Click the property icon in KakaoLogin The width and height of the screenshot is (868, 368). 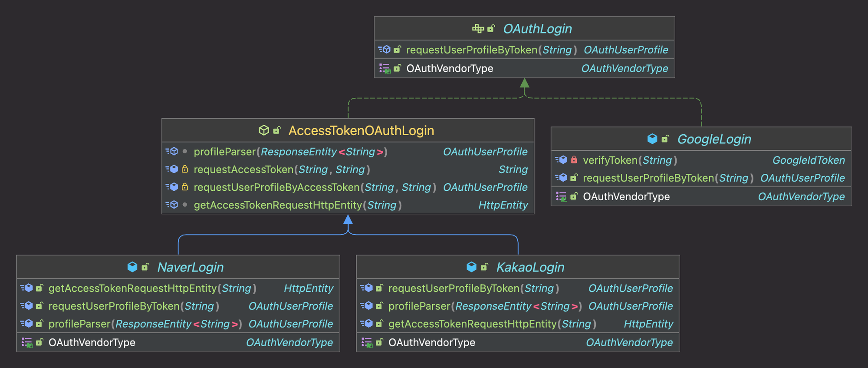[367, 343]
